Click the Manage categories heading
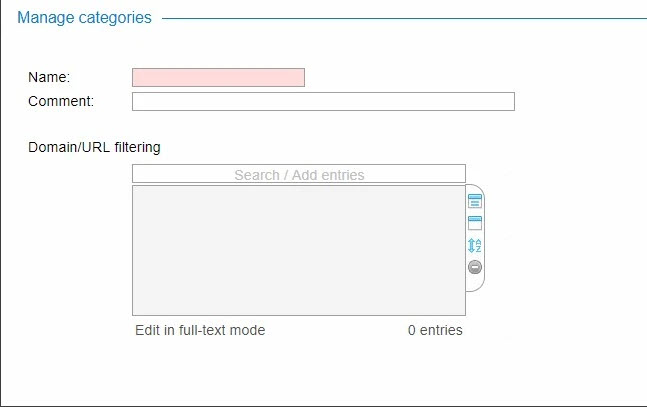 pos(84,18)
